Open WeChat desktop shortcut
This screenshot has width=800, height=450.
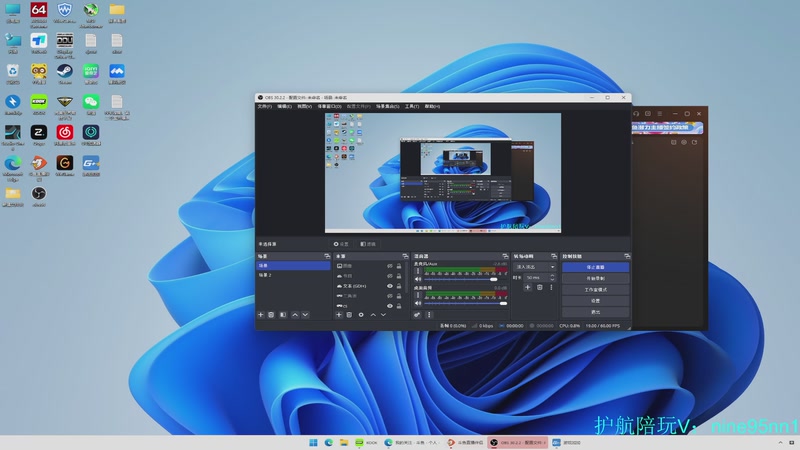coord(91,105)
